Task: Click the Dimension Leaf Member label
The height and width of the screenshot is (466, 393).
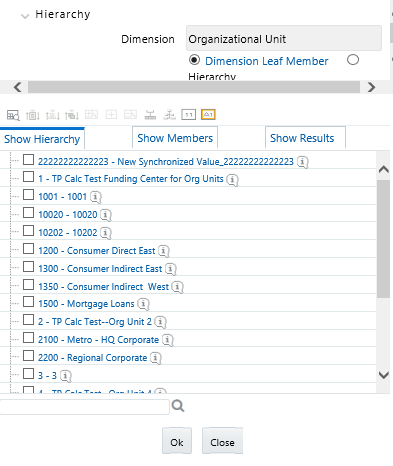Action: point(267,61)
